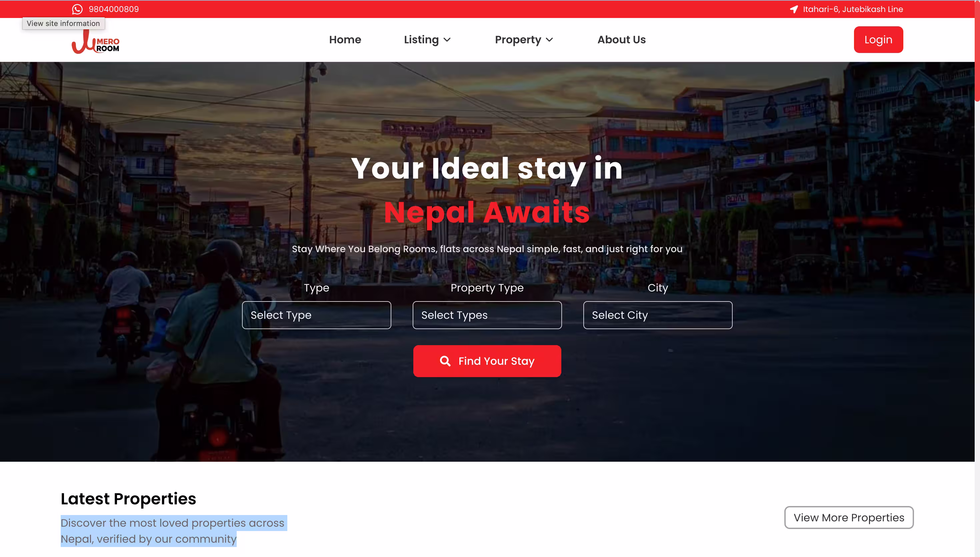The width and height of the screenshot is (980, 557).
Task: Click the Find Your Stay button
Action: click(x=487, y=361)
